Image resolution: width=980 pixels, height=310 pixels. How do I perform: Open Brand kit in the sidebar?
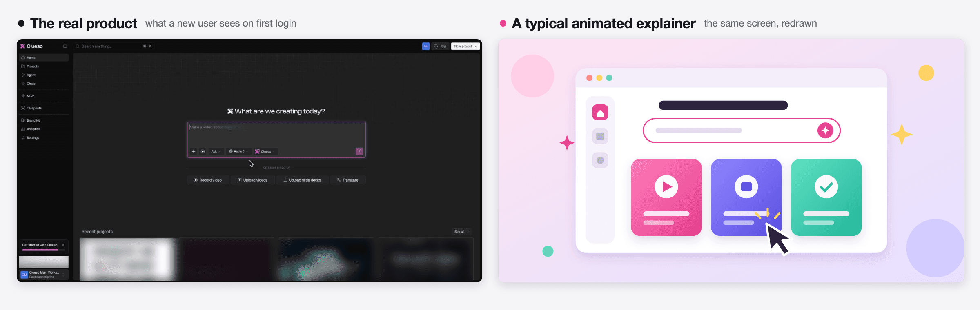[x=44, y=120]
